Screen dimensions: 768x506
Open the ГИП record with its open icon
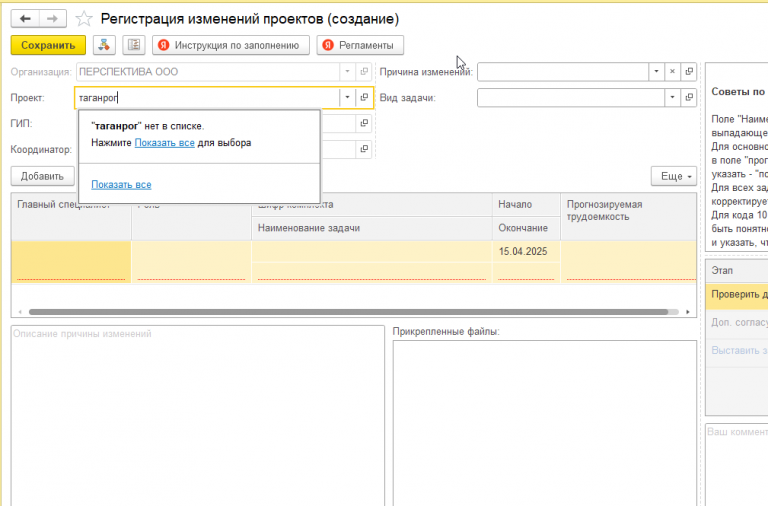[x=364, y=123]
